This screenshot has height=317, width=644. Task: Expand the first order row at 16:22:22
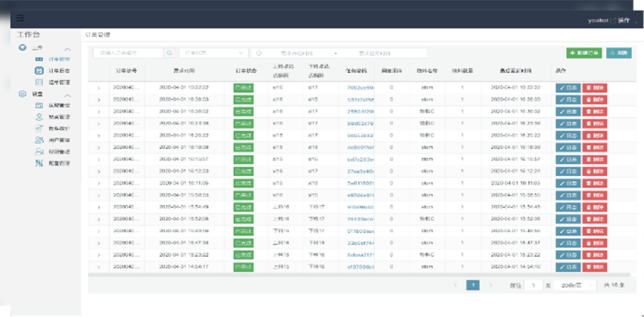click(99, 88)
